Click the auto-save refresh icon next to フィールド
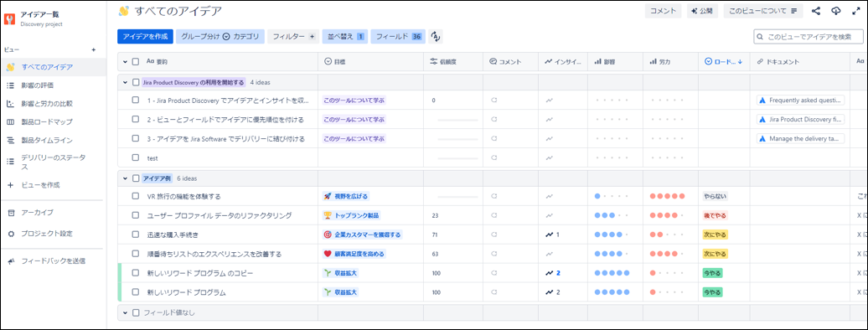Viewport: 868px width, 330px height. 436,37
